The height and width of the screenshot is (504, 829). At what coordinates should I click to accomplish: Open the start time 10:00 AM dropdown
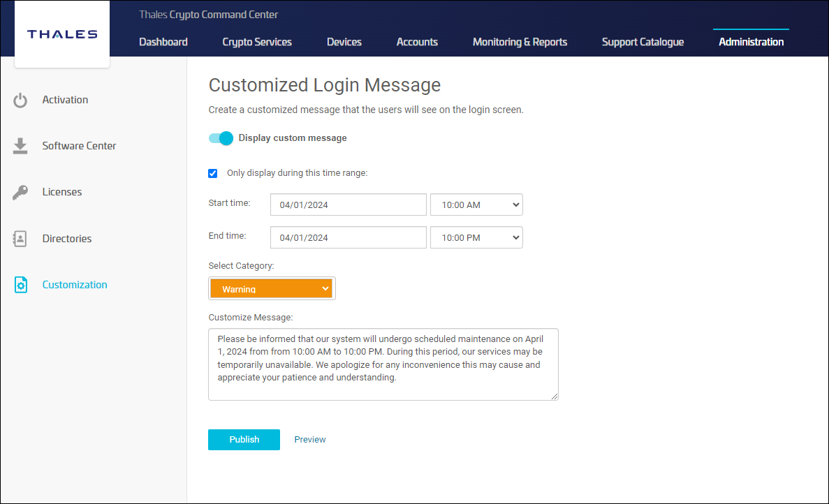476,205
